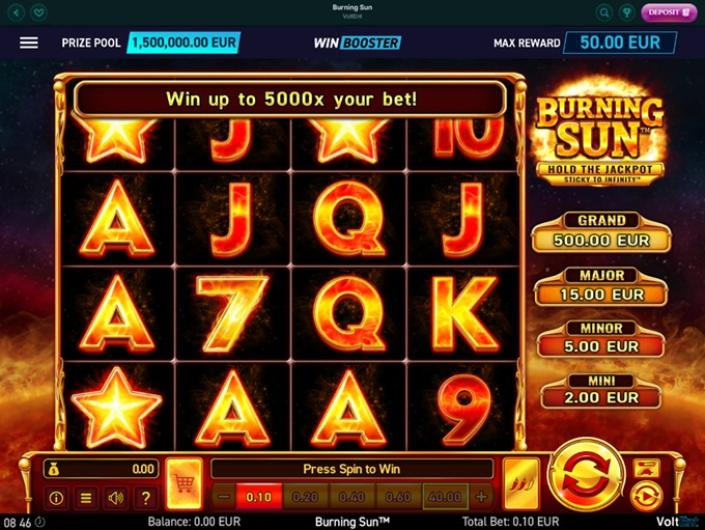
Task: Open the game info icon
Action: click(56, 498)
